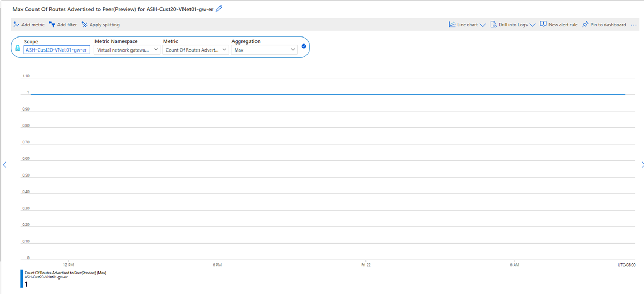The width and height of the screenshot is (644, 294).
Task: Click the pencil icon to edit chart title
Action: [x=218, y=9]
